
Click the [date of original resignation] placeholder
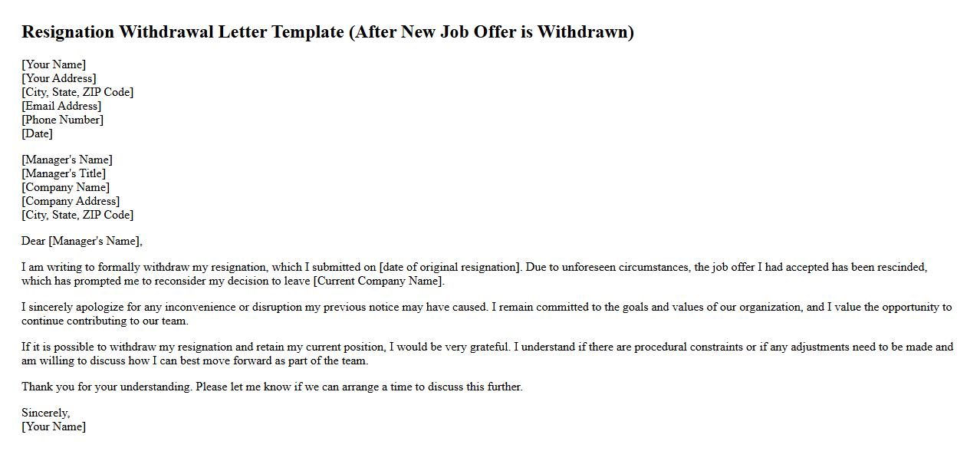(449, 267)
